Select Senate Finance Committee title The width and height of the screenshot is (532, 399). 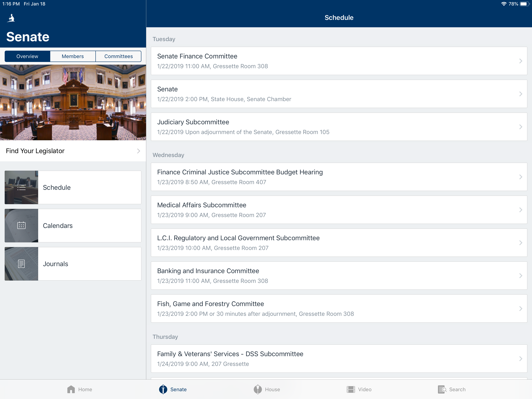click(197, 56)
